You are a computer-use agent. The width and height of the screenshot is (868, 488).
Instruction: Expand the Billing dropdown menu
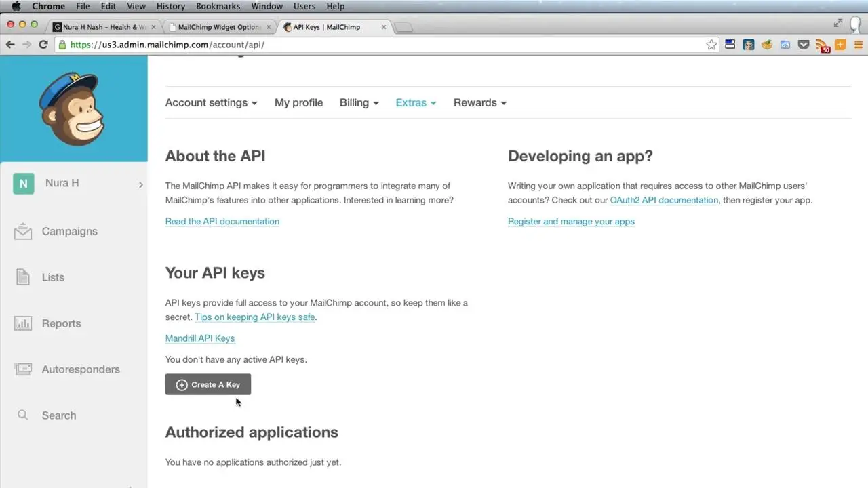coord(359,103)
